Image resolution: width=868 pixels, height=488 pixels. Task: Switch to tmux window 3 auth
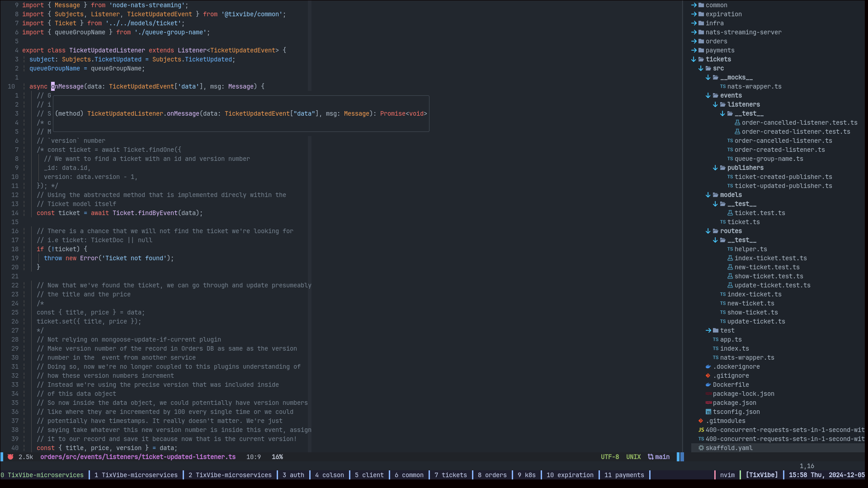point(293,475)
